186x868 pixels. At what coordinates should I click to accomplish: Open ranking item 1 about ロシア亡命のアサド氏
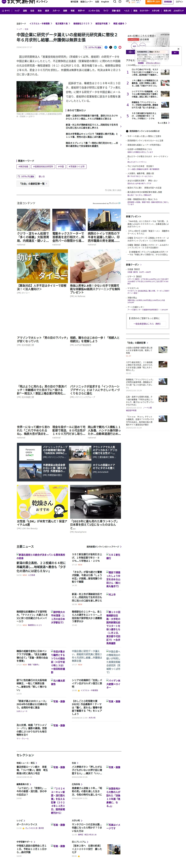pos(148,72)
